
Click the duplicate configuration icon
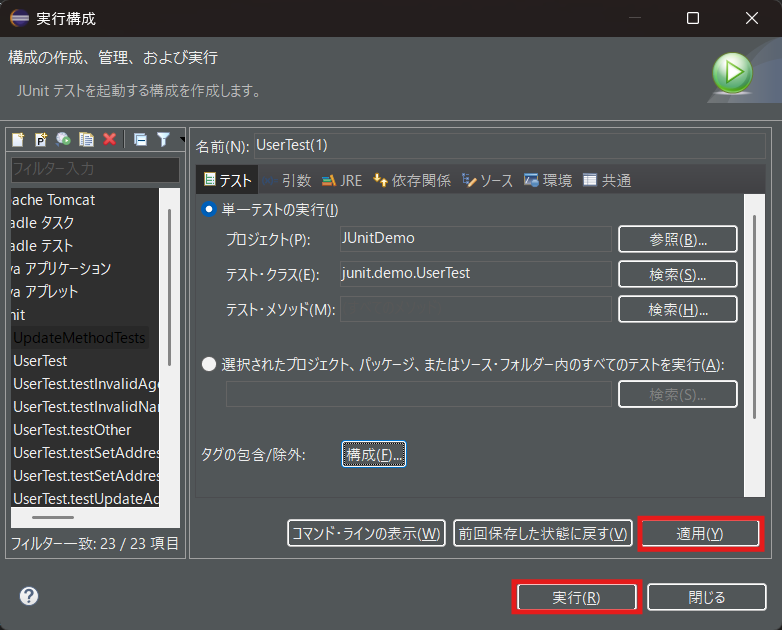86,140
